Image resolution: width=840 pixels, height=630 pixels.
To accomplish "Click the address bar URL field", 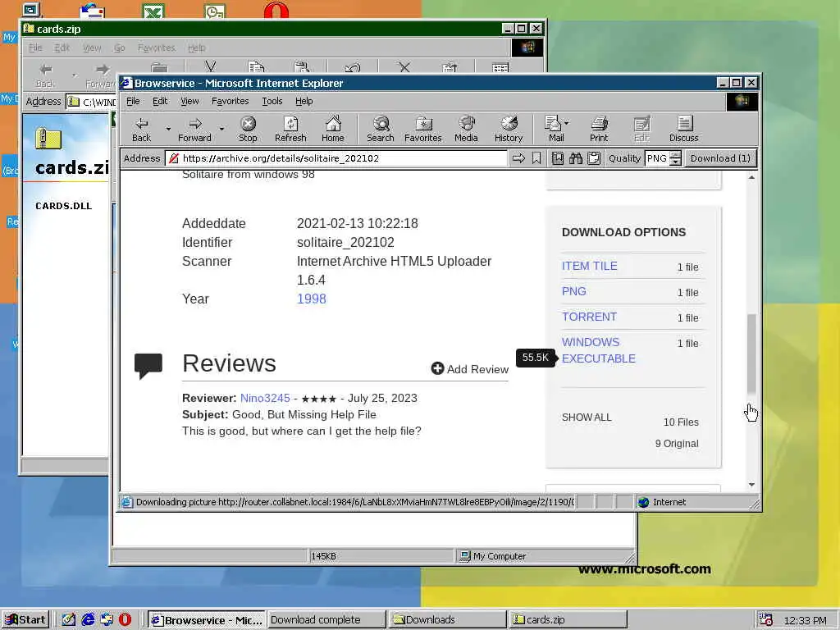I will point(336,158).
